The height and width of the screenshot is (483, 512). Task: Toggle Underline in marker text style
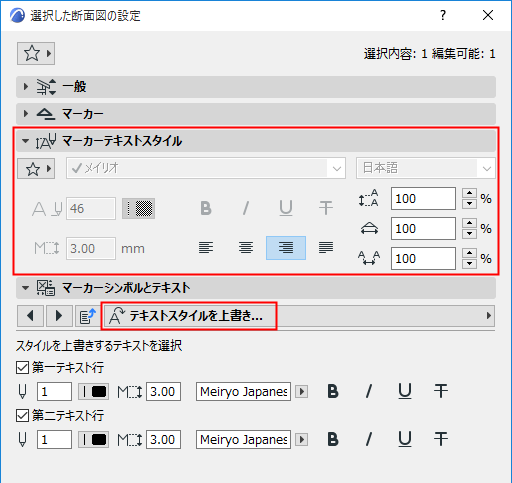point(286,209)
